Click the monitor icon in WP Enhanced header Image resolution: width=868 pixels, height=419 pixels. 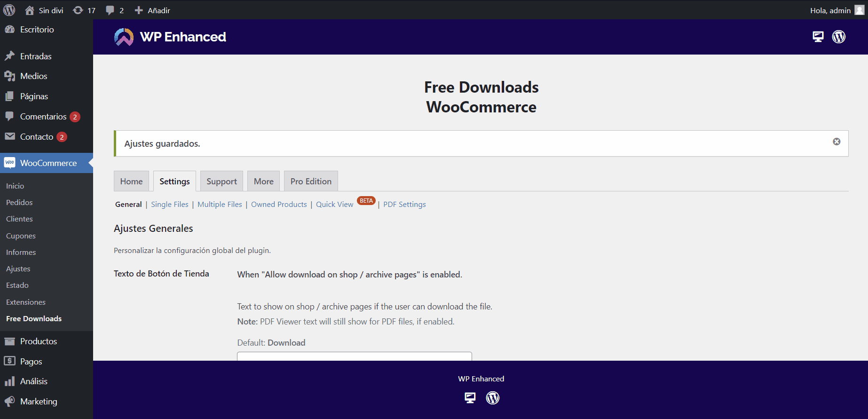coord(818,37)
